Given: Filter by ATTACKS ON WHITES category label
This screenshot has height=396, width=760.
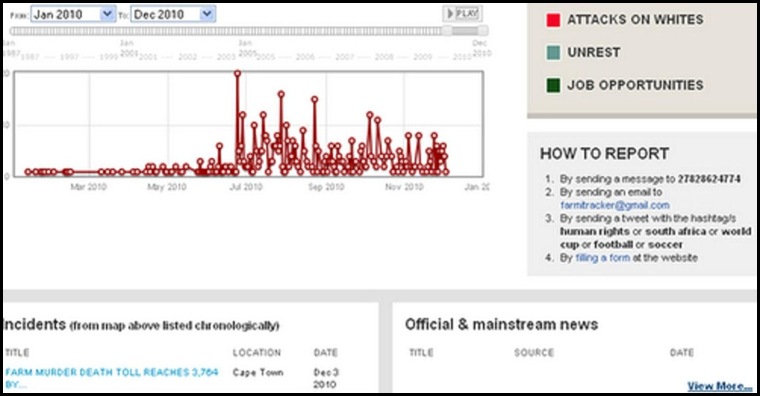Looking at the screenshot, I should tap(635, 19).
